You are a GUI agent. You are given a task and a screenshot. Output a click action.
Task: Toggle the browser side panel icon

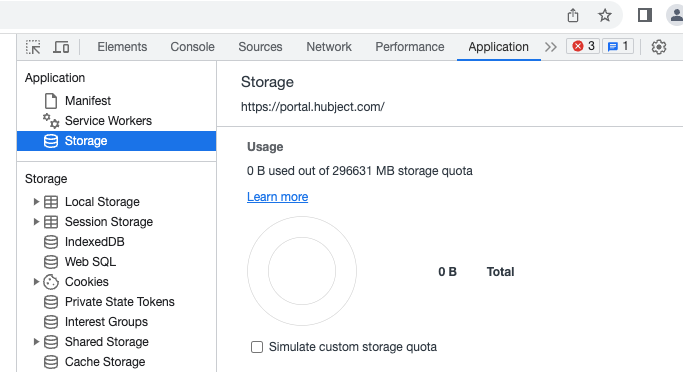pos(645,15)
